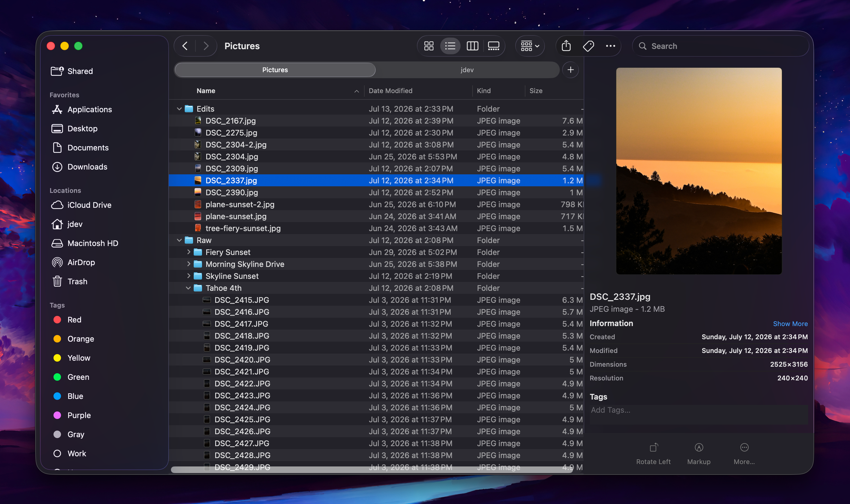Select the Green tag in sidebar

point(78,377)
